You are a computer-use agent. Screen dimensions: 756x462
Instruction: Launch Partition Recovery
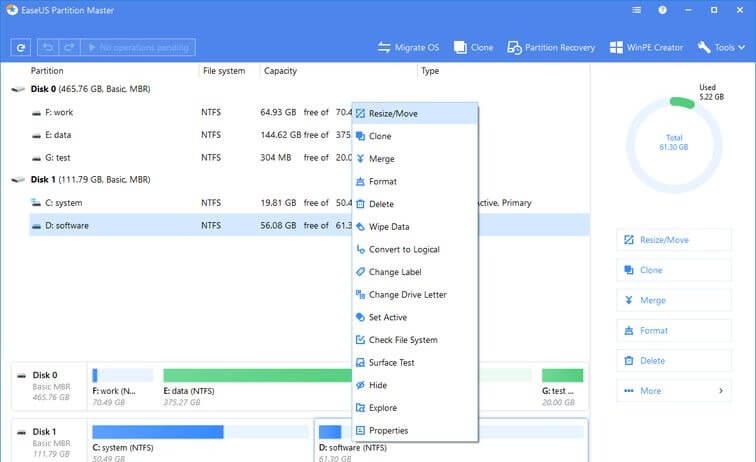click(551, 47)
